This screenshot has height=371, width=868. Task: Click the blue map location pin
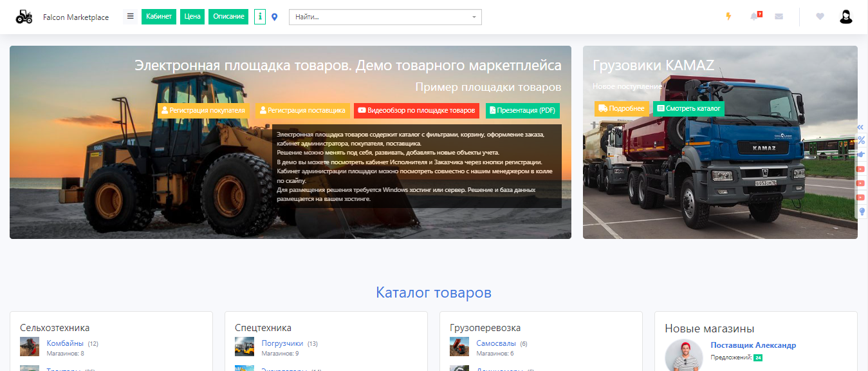[275, 17]
